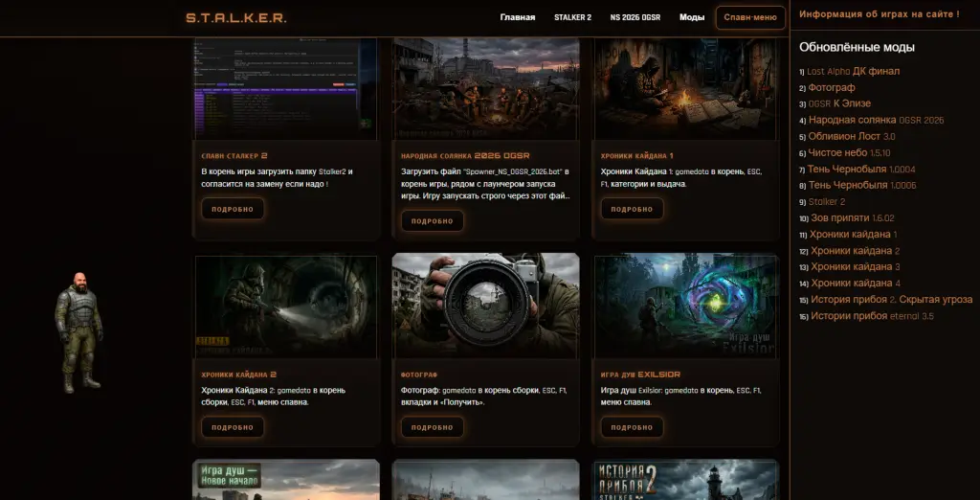Image resolution: width=980 pixels, height=500 pixels.
Task: Click Подробно under Игра душ Exilsior
Action: coord(632,427)
